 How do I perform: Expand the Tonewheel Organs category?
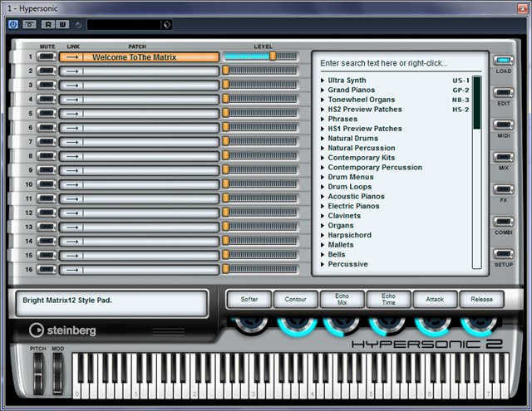[x=323, y=100]
